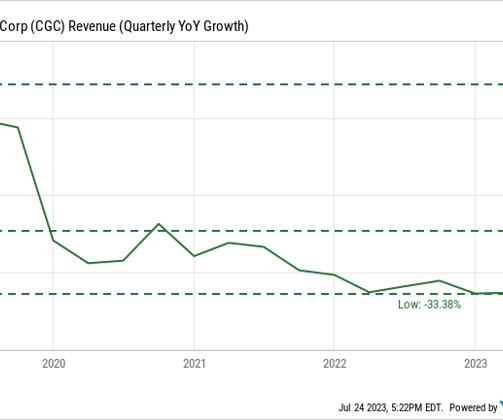Image resolution: width=503 pixels, height=420 pixels.
Task: Click the 2020 x-axis label
Action: (x=54, y=364)
